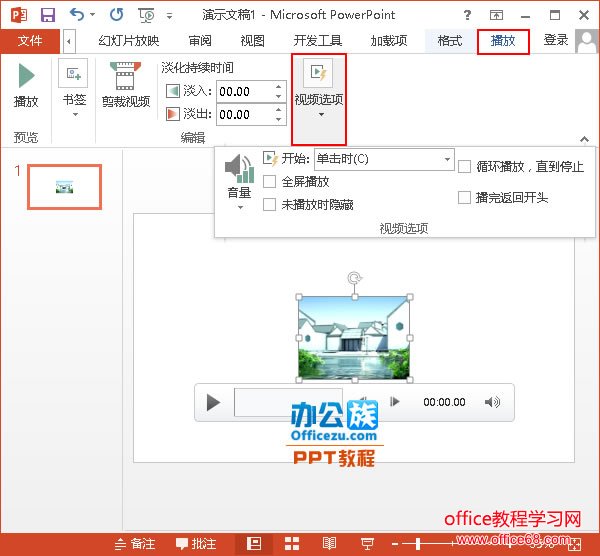
Task: Click the 淡入 fade-in icon
Action: [x=173, y=91]
